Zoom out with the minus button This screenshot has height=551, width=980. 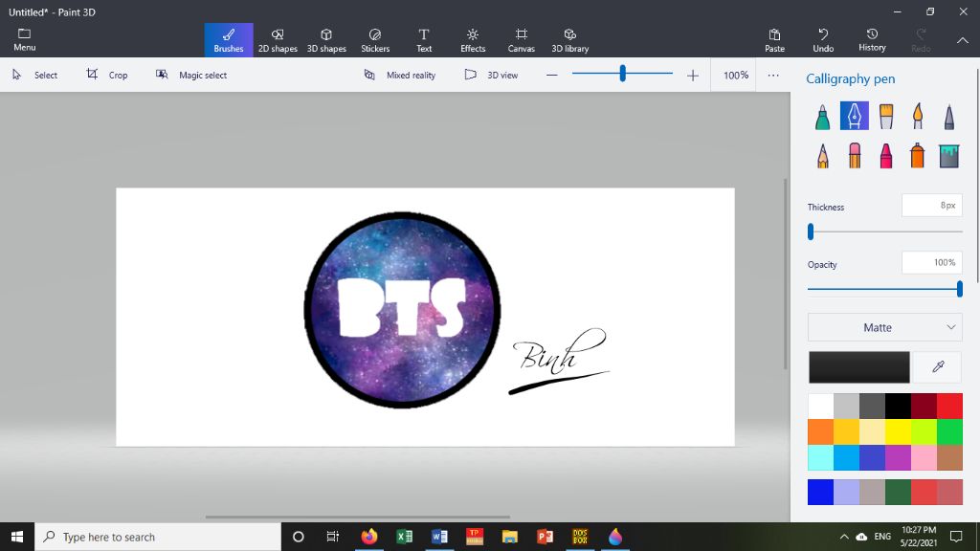pos(551,75)
